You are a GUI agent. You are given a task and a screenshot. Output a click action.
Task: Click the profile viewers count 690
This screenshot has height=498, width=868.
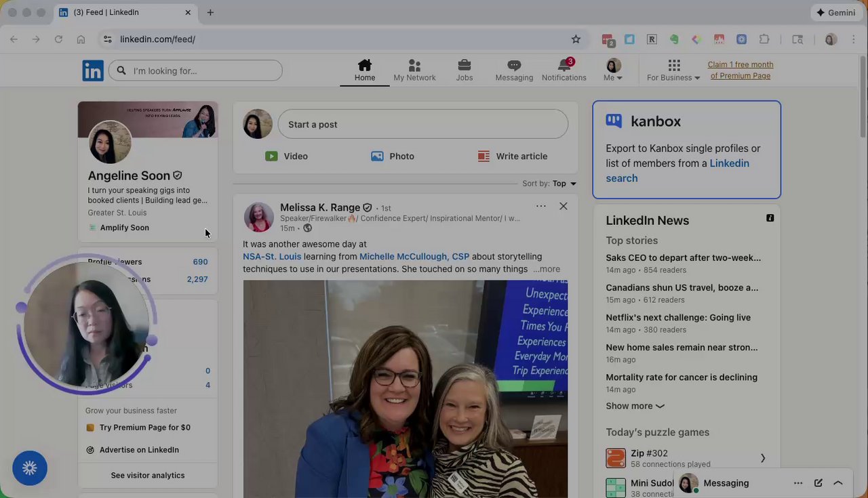coord(200,262)
